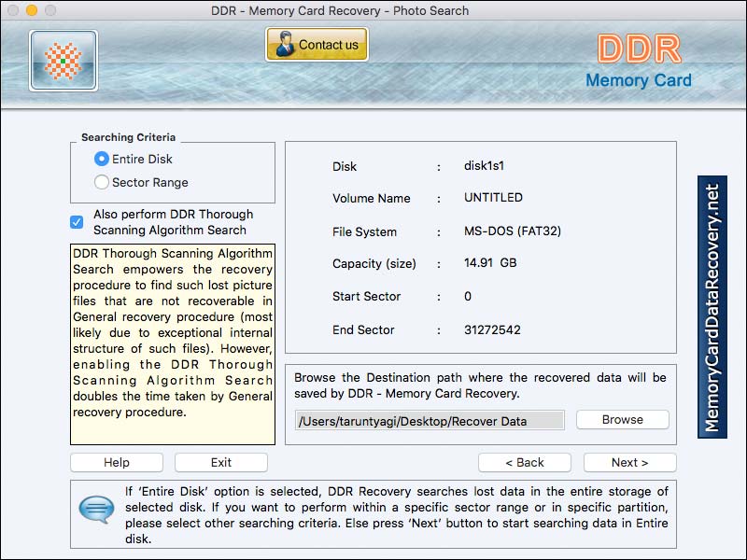Click the orange DDR logo text
Viewport: 747px width, 560px height.
[x=639, y=49]
